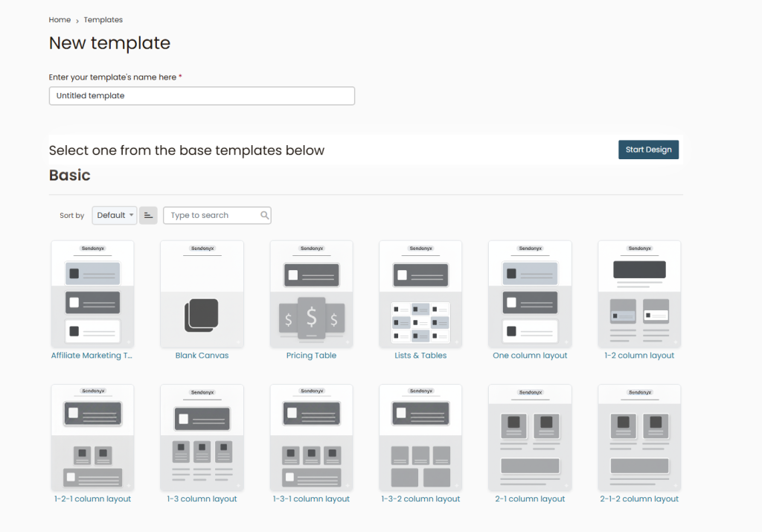Go to Home in the breadcrumb
Viewport: 762px width, 532px height.
pyautogui.click(x=60, y=20)
